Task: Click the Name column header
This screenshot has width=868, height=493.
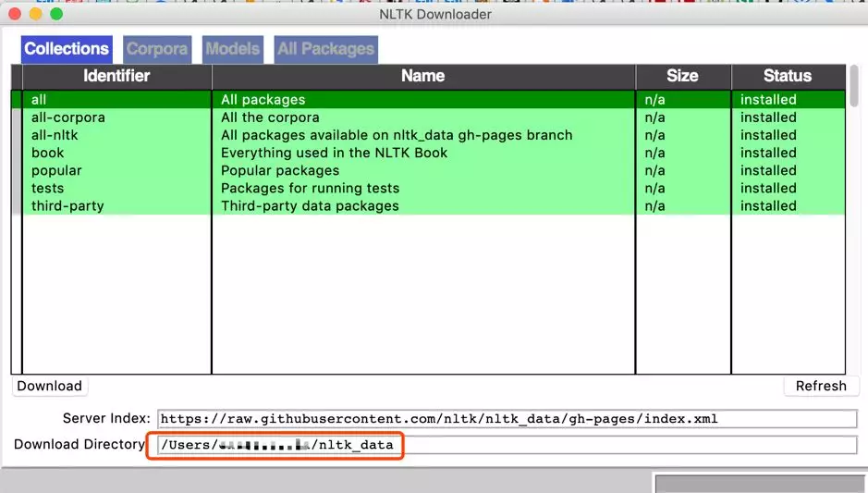Action: (x=423, y=76)
